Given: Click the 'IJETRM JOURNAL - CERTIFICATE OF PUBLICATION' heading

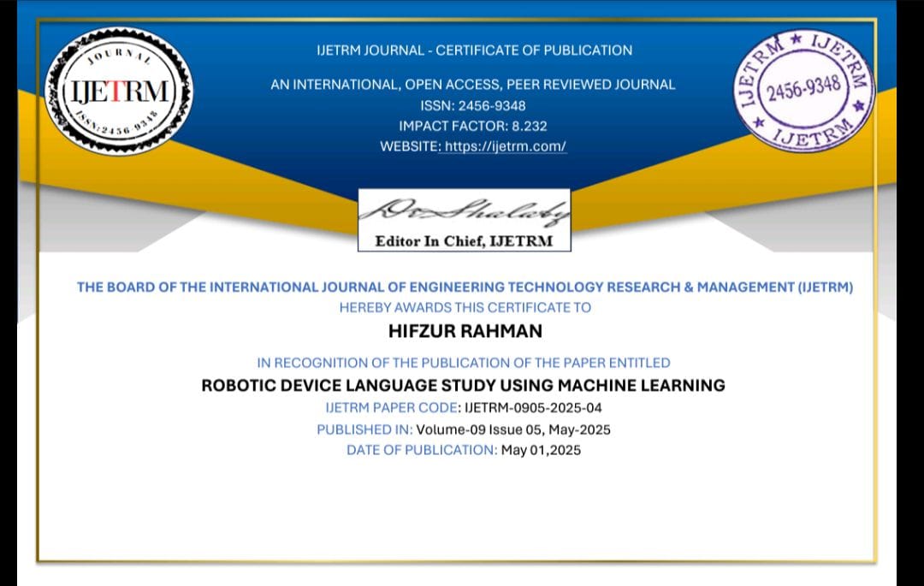Looking at the screenshot, I should [x=474, y=50].
